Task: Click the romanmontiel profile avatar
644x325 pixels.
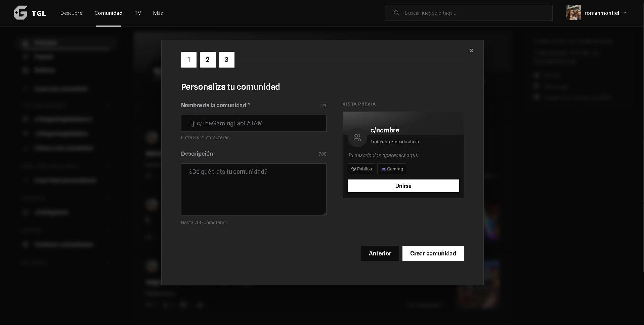Action: tap(573, 13)
